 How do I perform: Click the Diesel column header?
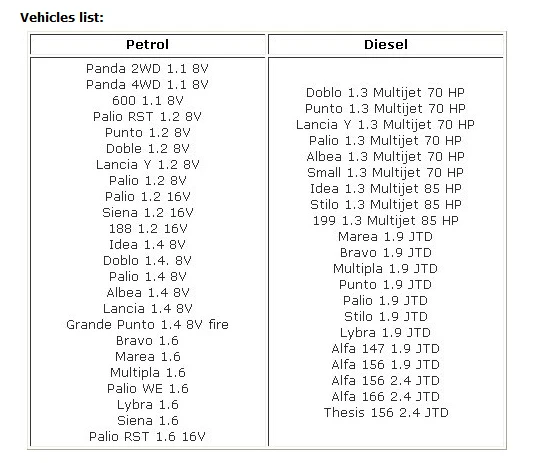[386, 44]
